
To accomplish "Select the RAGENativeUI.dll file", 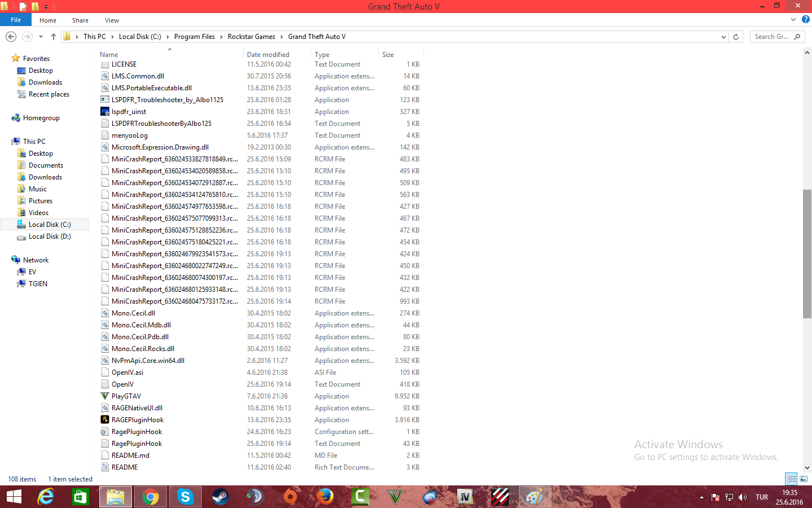I will click(137, 408).
